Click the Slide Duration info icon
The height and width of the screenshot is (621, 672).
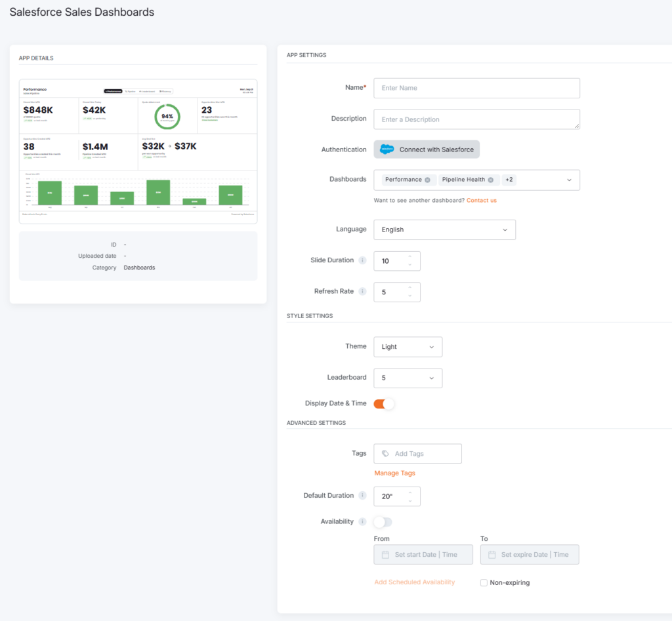pyautogui.click(x=362, y=260)
